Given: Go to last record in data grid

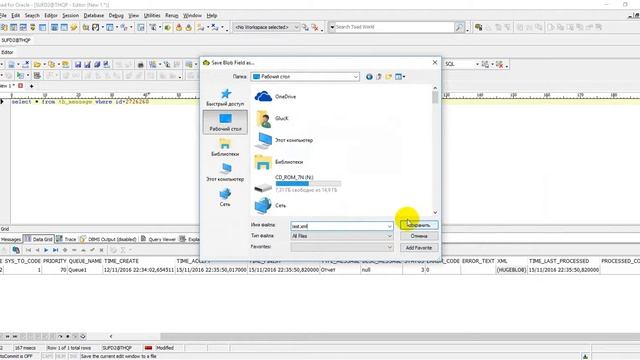Looking at the screenshot, I should (55, 250).
